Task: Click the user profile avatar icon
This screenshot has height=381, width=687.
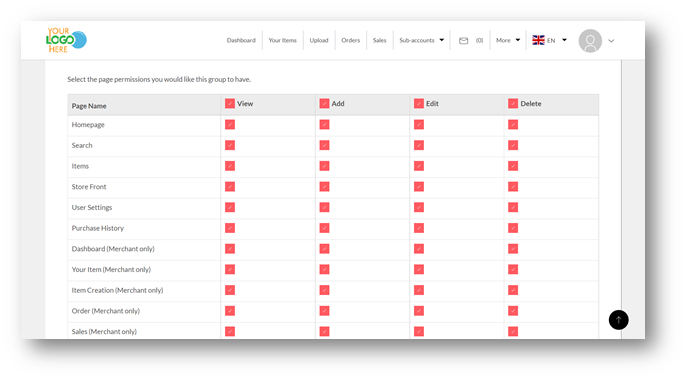Action: click(590, 41)
